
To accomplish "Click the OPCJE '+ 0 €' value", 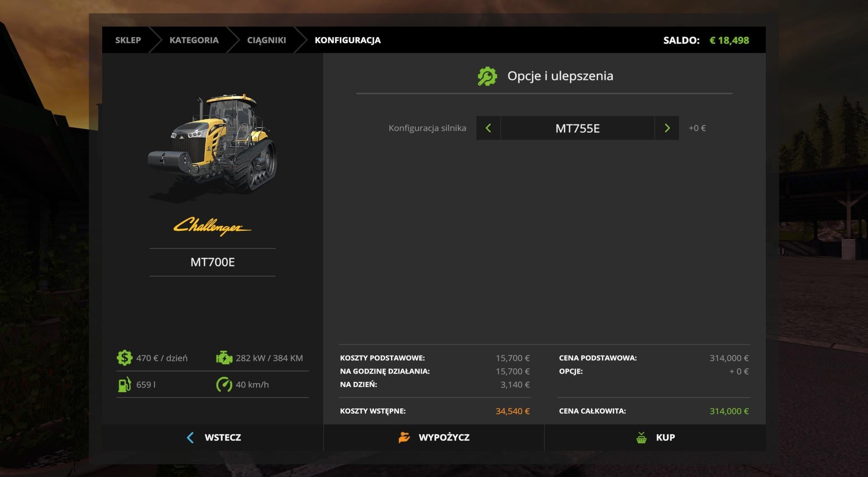I will (739, 371).
